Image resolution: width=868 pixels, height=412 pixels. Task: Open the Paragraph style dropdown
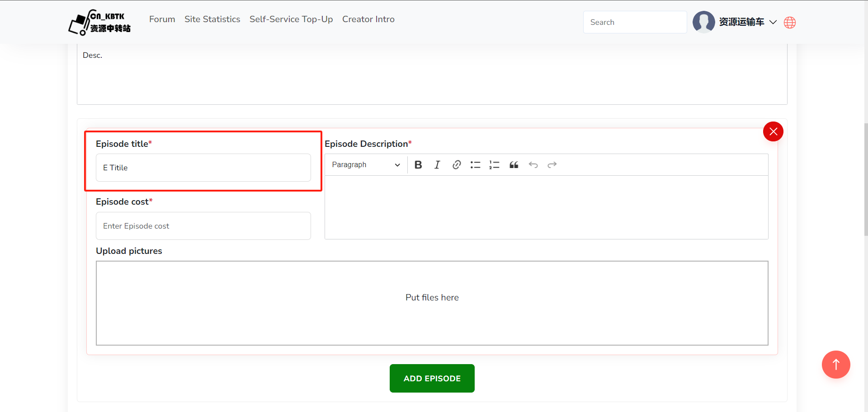pyautogui.click(x=365, y=165)
